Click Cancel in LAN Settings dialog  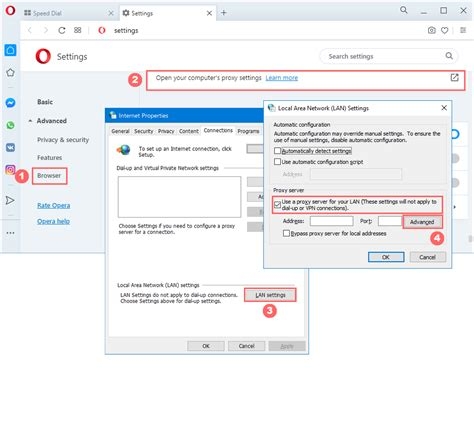[x=428, y=257]
